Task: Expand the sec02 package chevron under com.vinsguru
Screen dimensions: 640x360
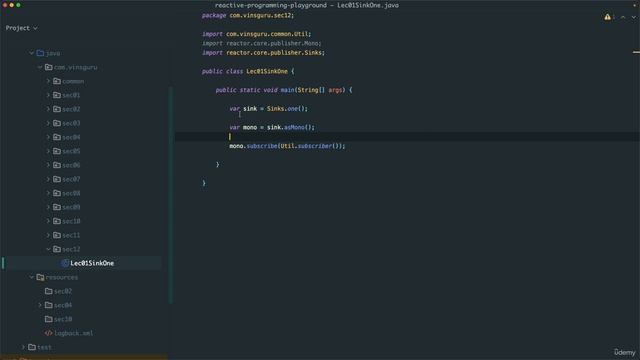Action: (x=48, y=109)
